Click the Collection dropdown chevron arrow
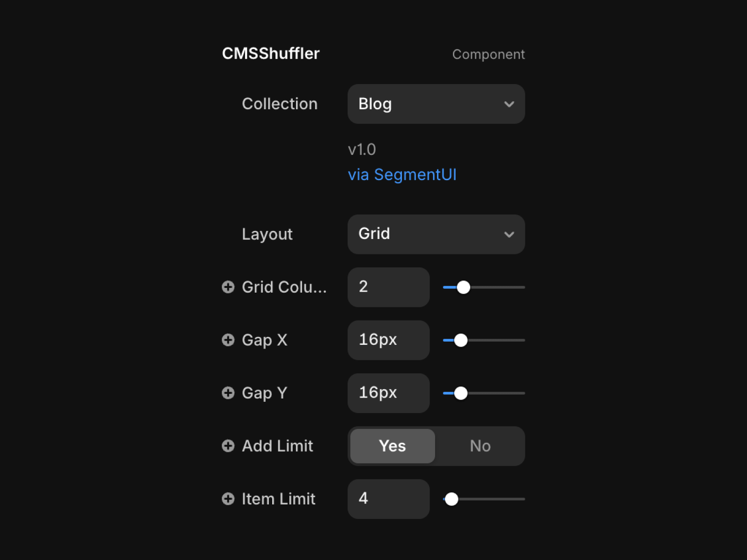The width and height of the screenshot is (747, 560). click(x=509, y=105)
